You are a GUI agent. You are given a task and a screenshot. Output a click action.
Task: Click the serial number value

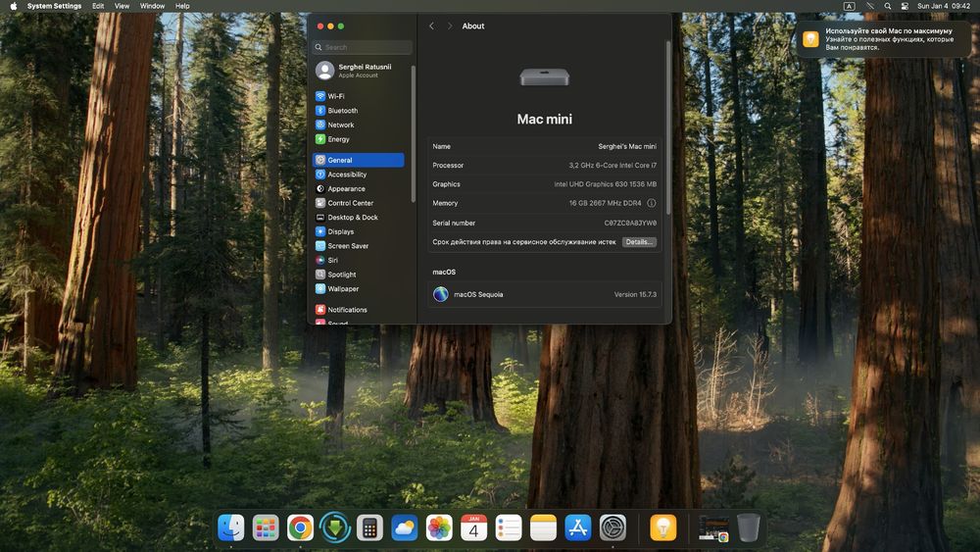(x=630, y=224)
